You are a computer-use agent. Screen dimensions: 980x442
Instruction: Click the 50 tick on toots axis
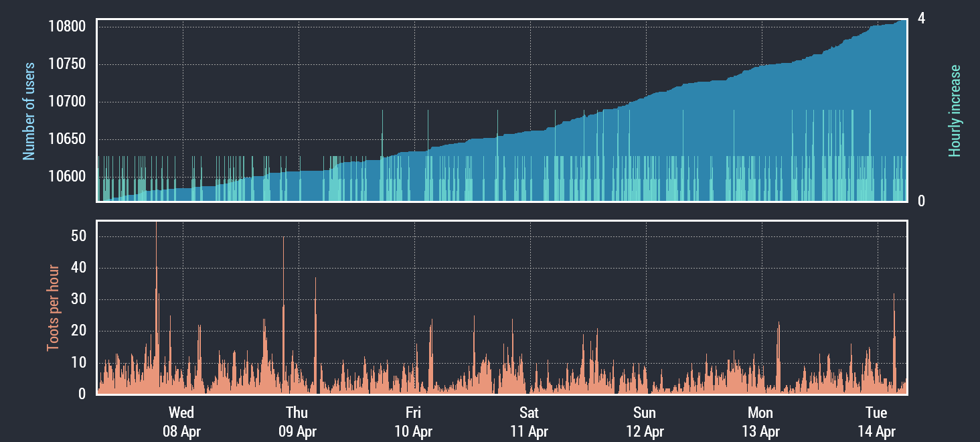pos(78,236)
